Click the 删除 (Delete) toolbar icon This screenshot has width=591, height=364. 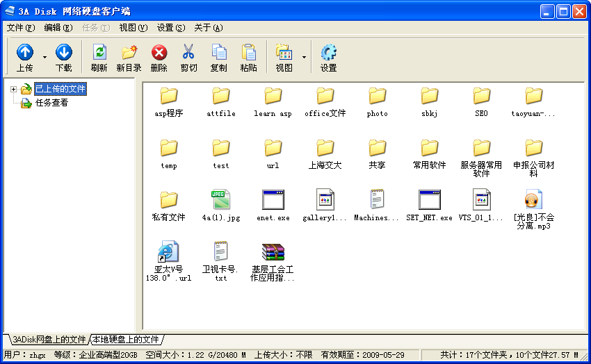tap(159, 53)
